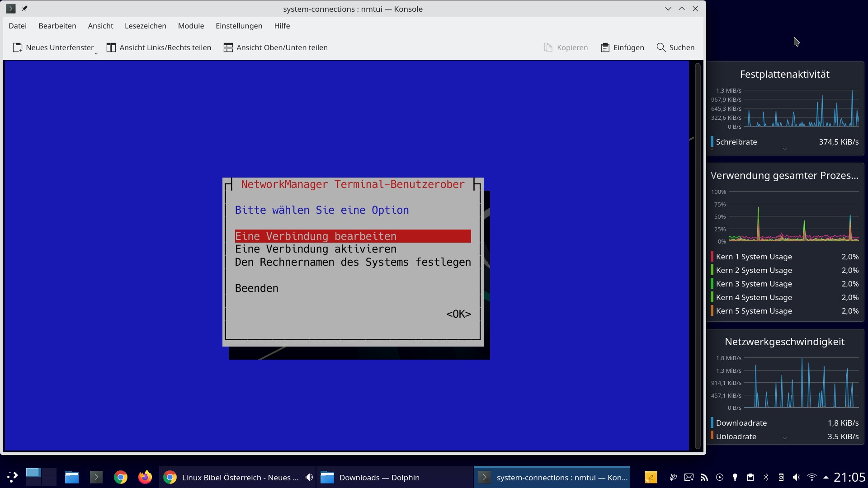This screenshot has height=488, width=868.
Task: Click the WiFi network tray icon
Action: (812, 477)
